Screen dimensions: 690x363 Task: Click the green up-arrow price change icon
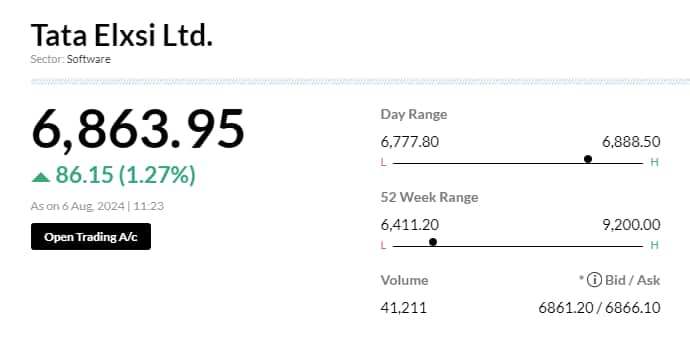pos(41,177)
